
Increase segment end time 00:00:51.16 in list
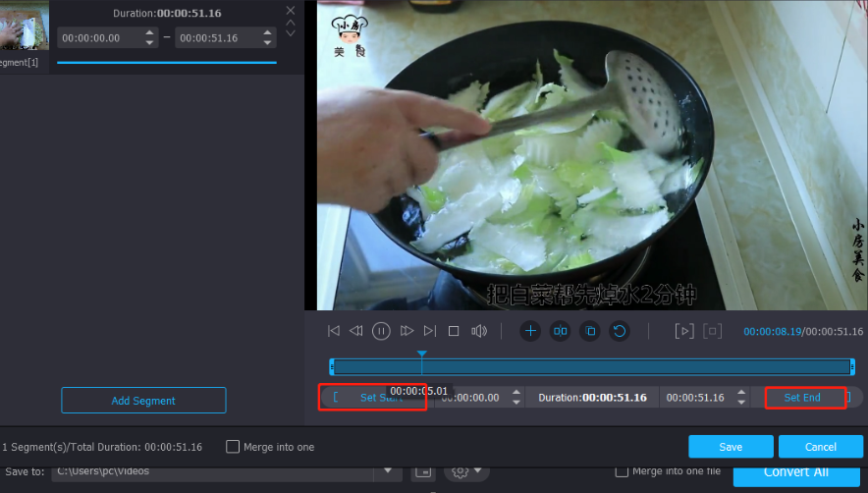[x=267, y=32]
